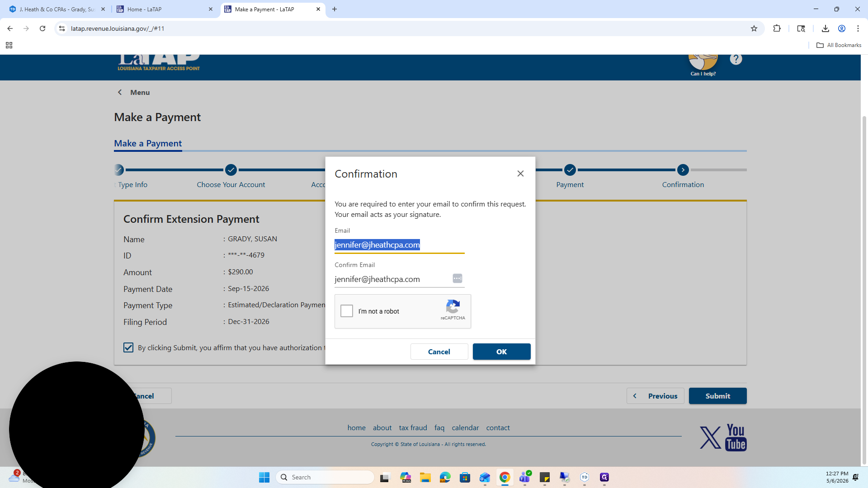This screenshot has width=868, height=488.
Task: Click the taskbar clock and date
Action: [x=837, y=477]
